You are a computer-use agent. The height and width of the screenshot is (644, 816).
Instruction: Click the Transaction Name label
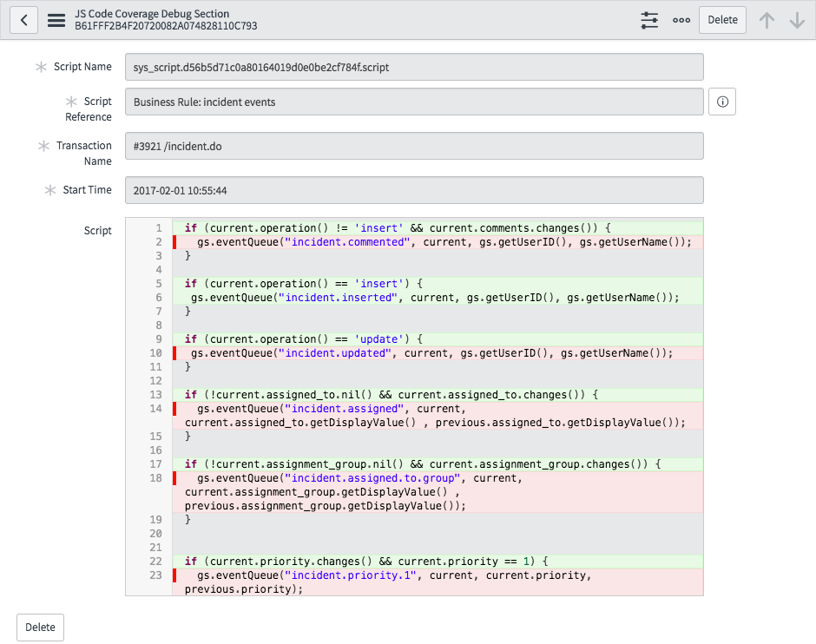pyautogui.click(x=84, y=153)
